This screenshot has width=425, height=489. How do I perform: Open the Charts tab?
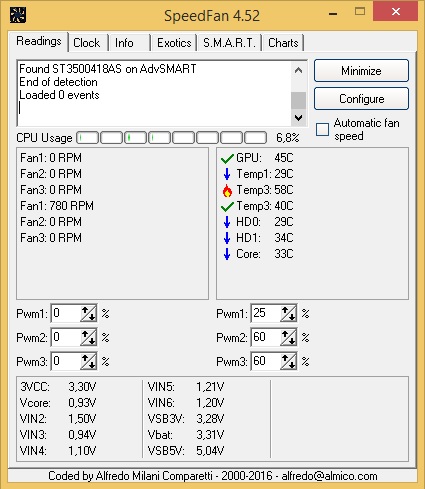tap(283, 43)
